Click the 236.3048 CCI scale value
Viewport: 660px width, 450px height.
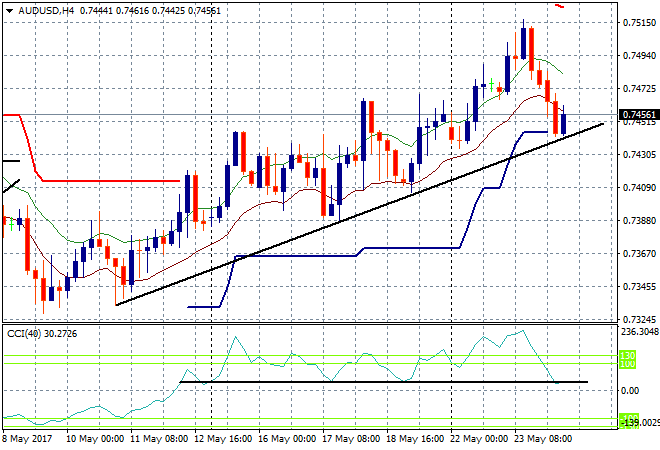tap(640, 332)
